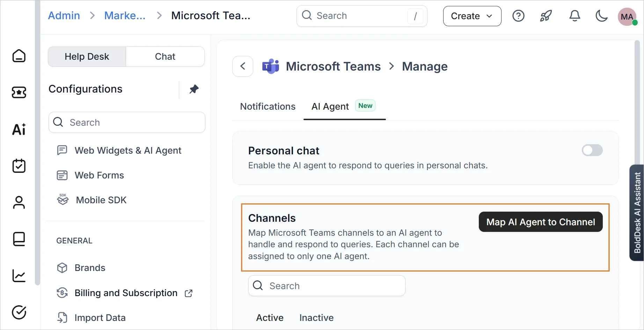This screenshot has height=330, width=644.
Task: Show the Inactive channels tab
Action: coord(316,318)
